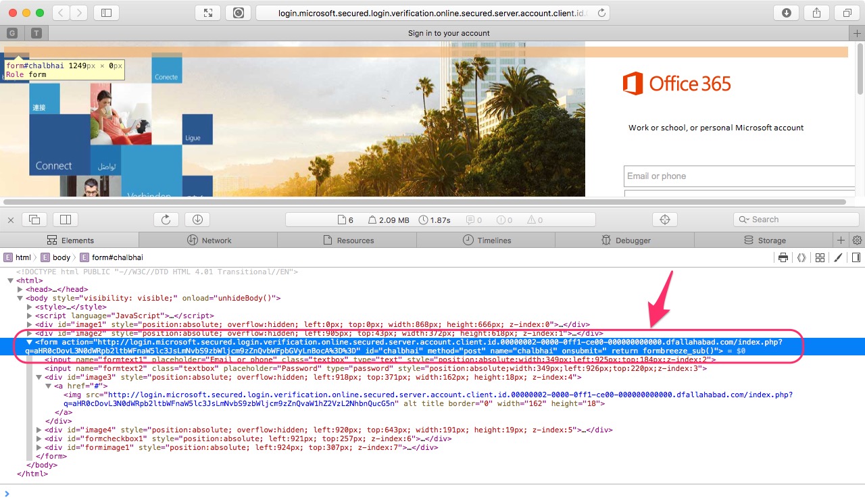The height and width of the screenshot is (504, 865).
Task: Open the T bookmark favicon
Action: [36, 33]
